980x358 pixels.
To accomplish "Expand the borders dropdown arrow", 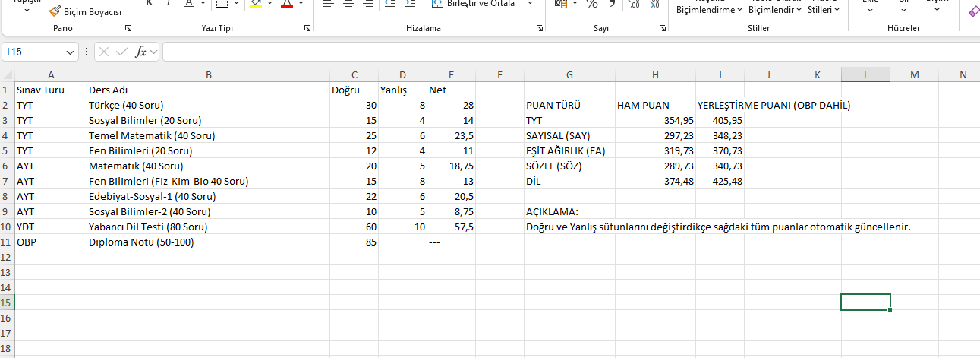I will 237,4.
